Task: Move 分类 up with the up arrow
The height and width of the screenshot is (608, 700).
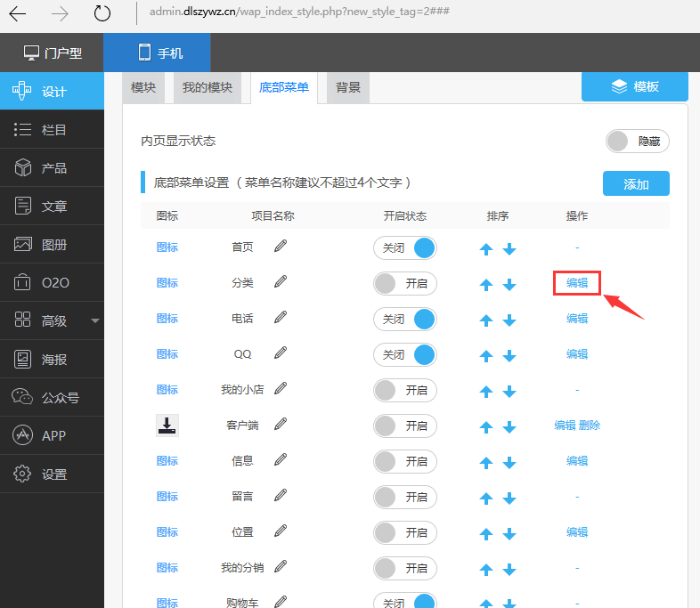Action: pyautogui.click(x=485, y=285)
